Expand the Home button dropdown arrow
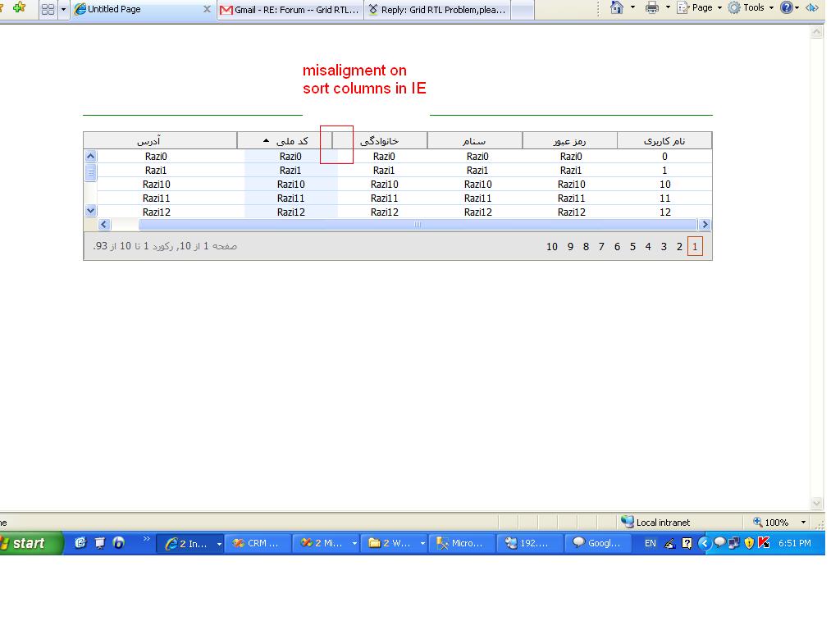840x630 pixels. coord(632,7)
